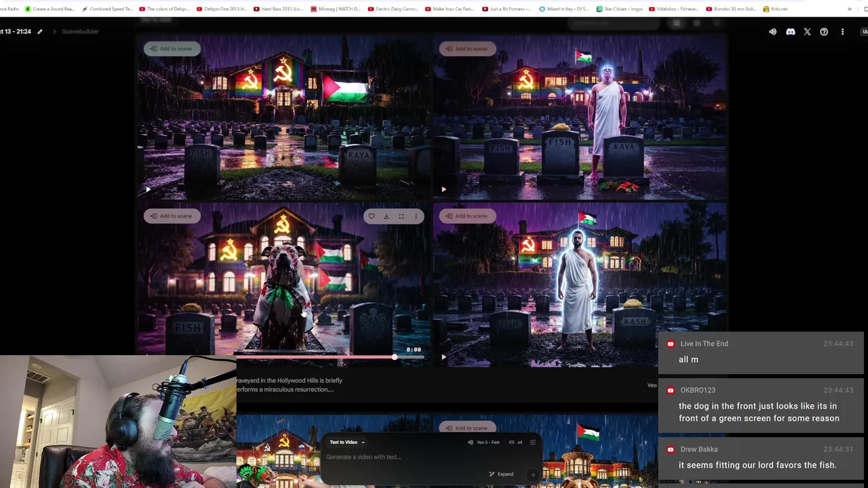Favorite the dog video with heart icon

[371, 216]
